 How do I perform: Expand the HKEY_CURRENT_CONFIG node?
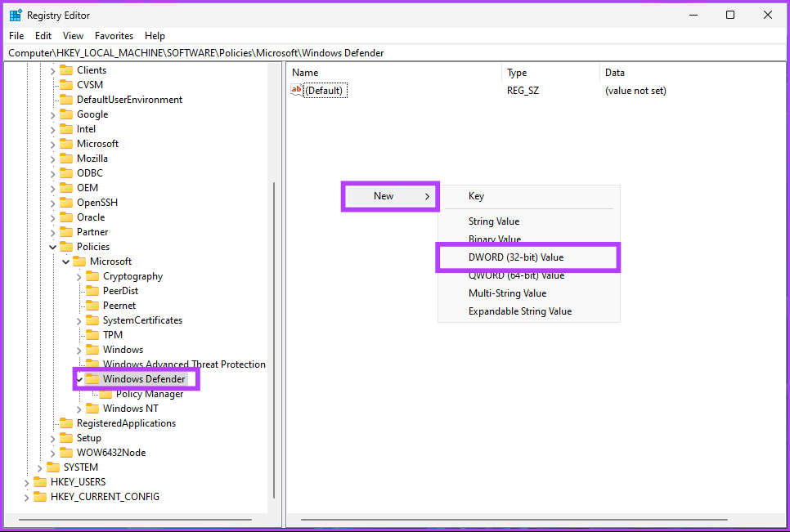point(27,497)
